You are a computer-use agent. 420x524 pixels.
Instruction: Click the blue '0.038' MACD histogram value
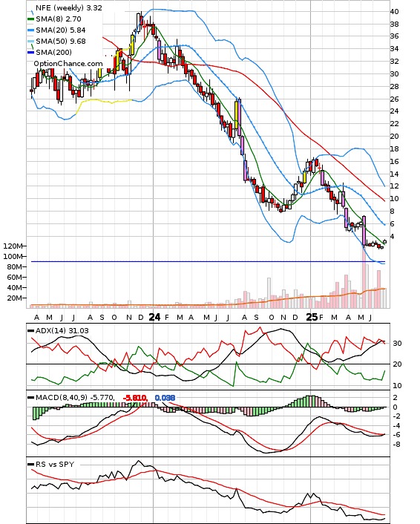[165, 398]
